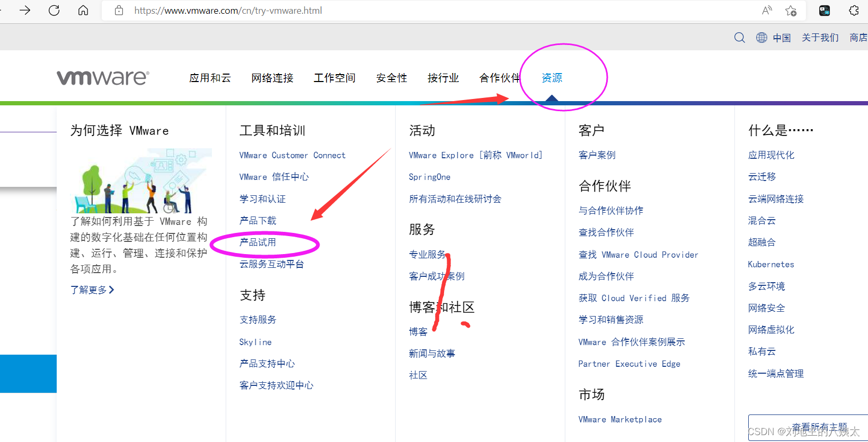Open 新闻与故事 link
This screenshot has width=868, height=442.
pos(432,354)
